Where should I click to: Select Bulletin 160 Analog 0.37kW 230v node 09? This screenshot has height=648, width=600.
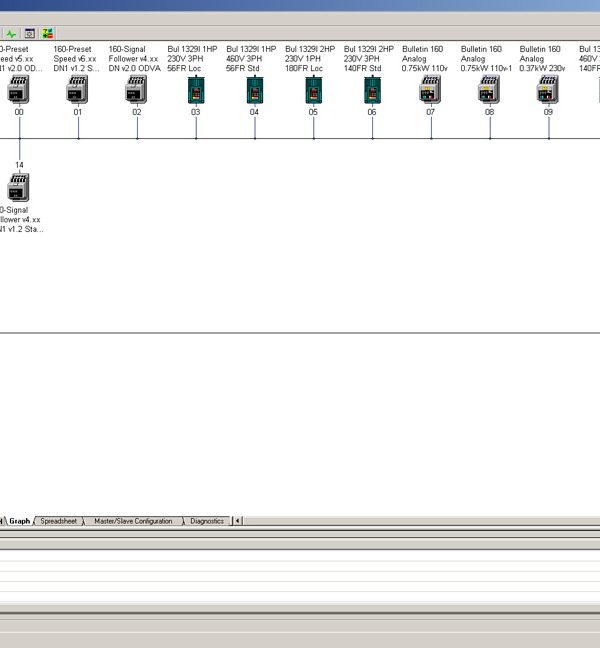tap(547, 89)
